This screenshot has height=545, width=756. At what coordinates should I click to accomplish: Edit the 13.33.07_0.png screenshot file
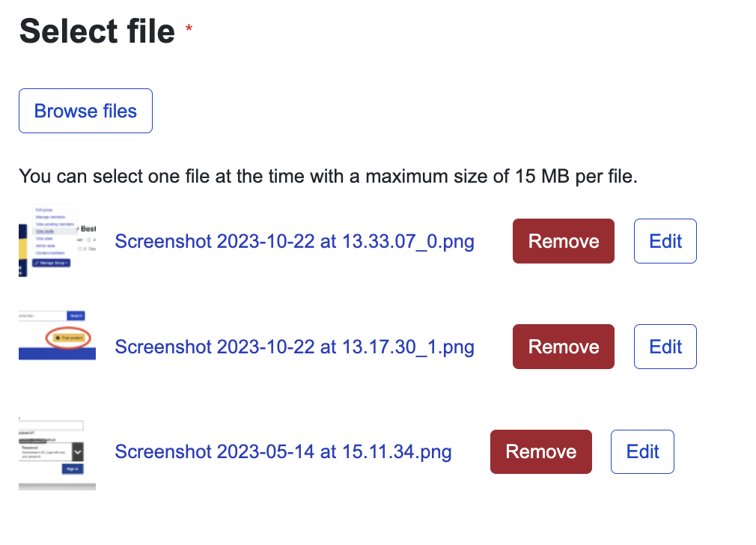tap(665, 241)
